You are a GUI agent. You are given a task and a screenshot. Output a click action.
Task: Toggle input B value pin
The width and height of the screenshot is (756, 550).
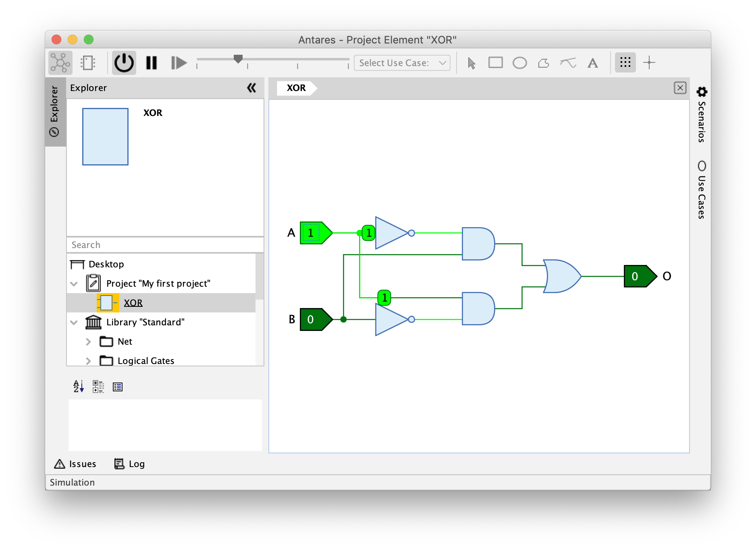316,319
